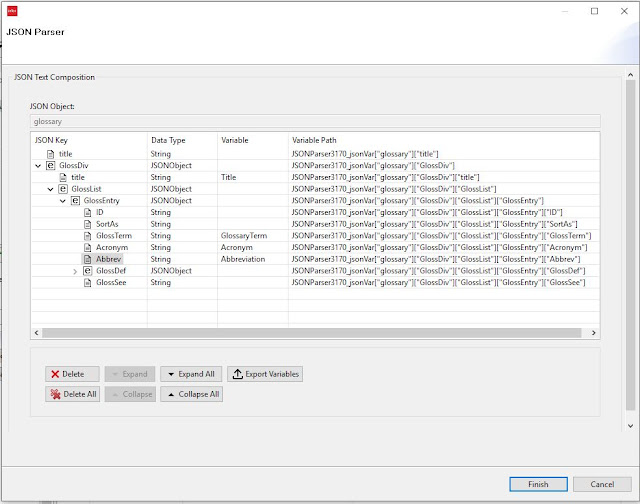Collapse the GlossDiv tree node
This screenshot has width=640, height=504.
[38, 166]
